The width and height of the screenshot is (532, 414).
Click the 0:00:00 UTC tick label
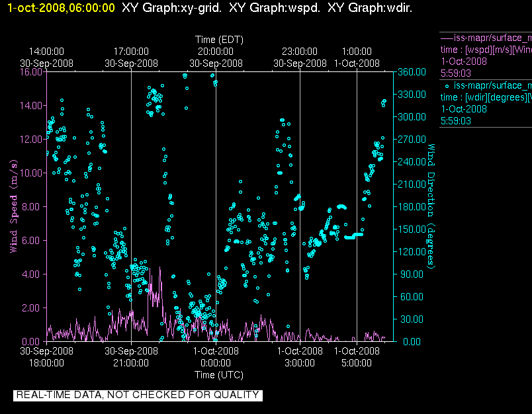(x=216, y=363)
